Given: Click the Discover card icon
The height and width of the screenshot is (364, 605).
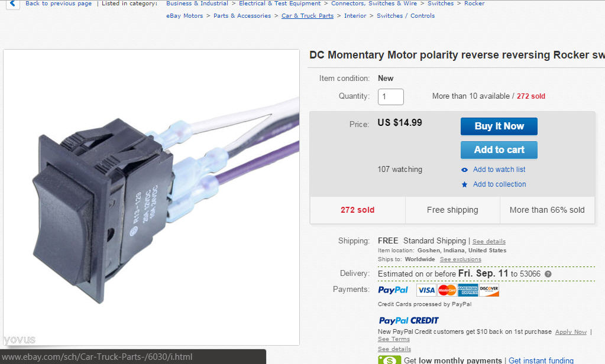Looking at the screenshot, I should [x=489, y=290].
